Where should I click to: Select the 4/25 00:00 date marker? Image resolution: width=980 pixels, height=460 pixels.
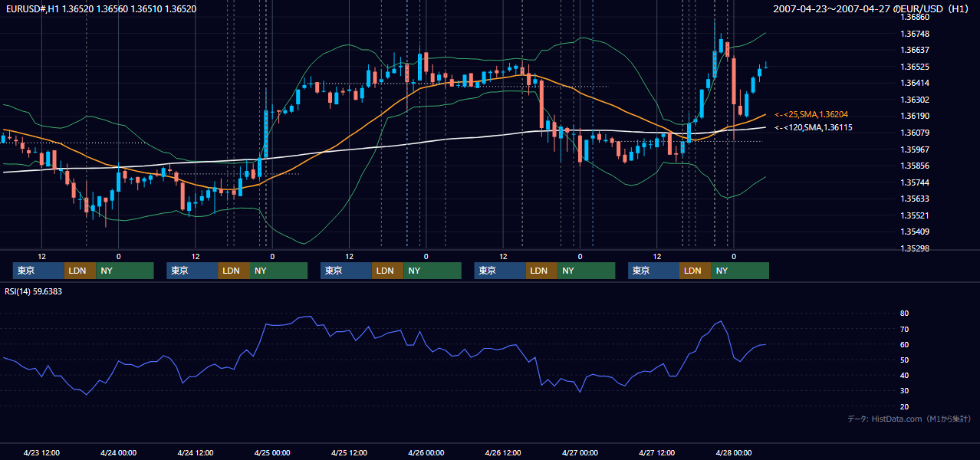click(271, 452)
